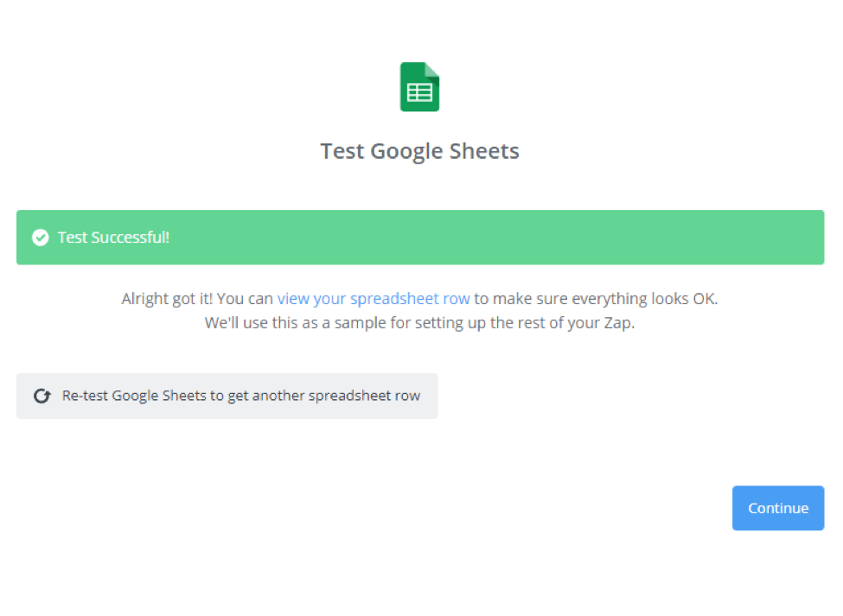843x616 pixels.
Task: Click the table grid inside Sheets logo
Action: coord(419,93)
